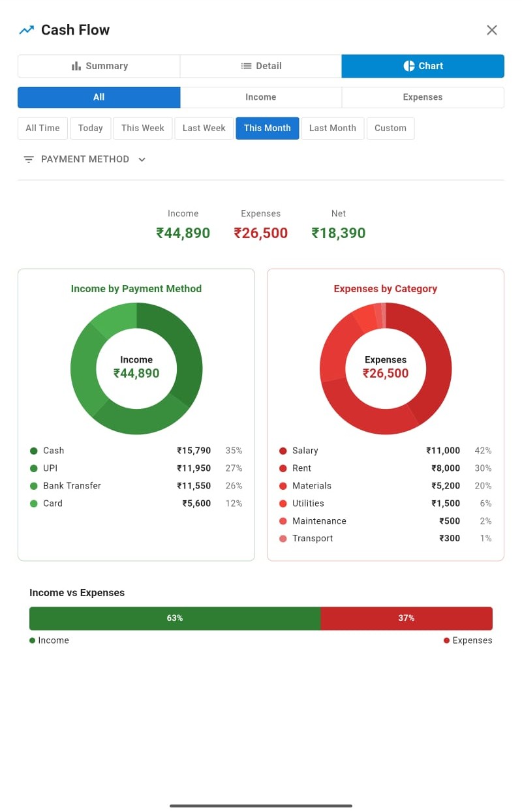This screenshot has height=812, width=522.
Task: Choose the This Week time filter
Action: [x=142, y=128]
